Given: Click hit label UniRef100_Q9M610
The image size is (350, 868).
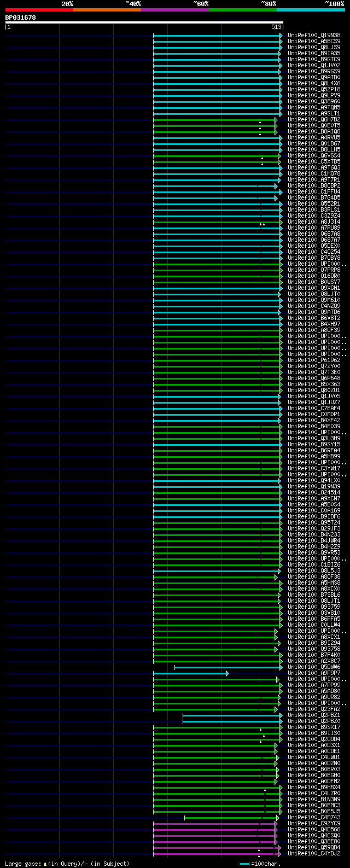Looking at the screenshot, I should [314, 300].
